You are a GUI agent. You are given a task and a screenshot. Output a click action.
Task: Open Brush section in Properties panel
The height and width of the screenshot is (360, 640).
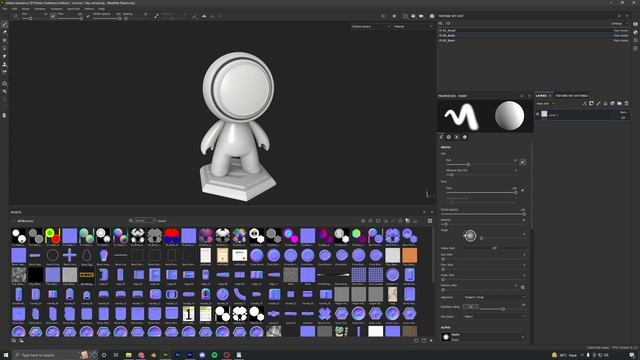point(441,137)
